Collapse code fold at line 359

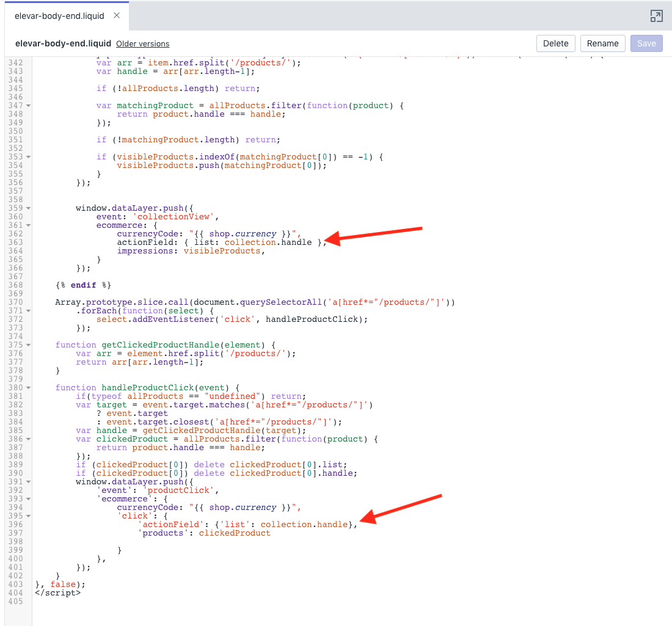click(28, 208)
